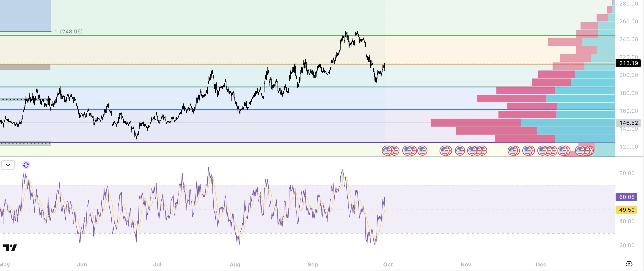Click the Oct label on the time axis
The height and width of the screenshot is (271, 644).
pyautogui.click(x=388, y=265)
